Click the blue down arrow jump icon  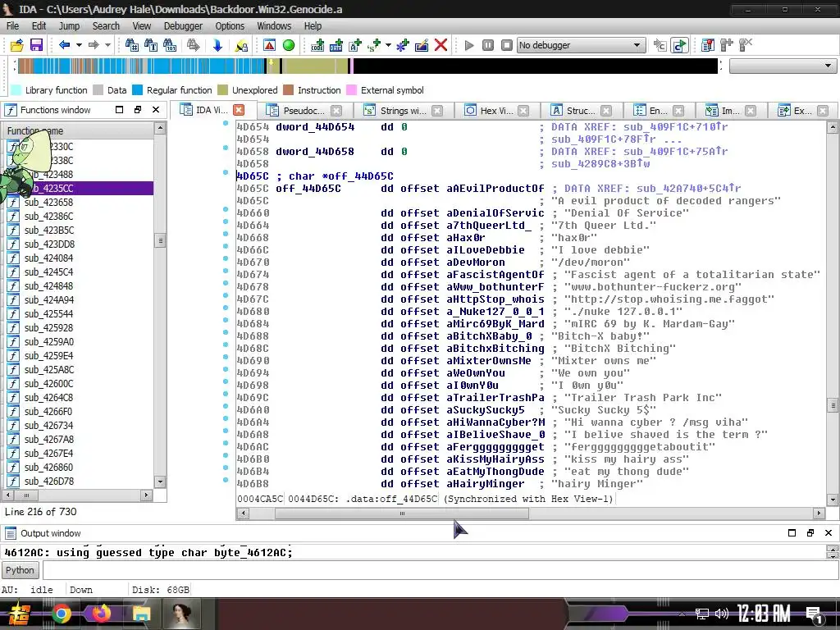coord(217,46)
